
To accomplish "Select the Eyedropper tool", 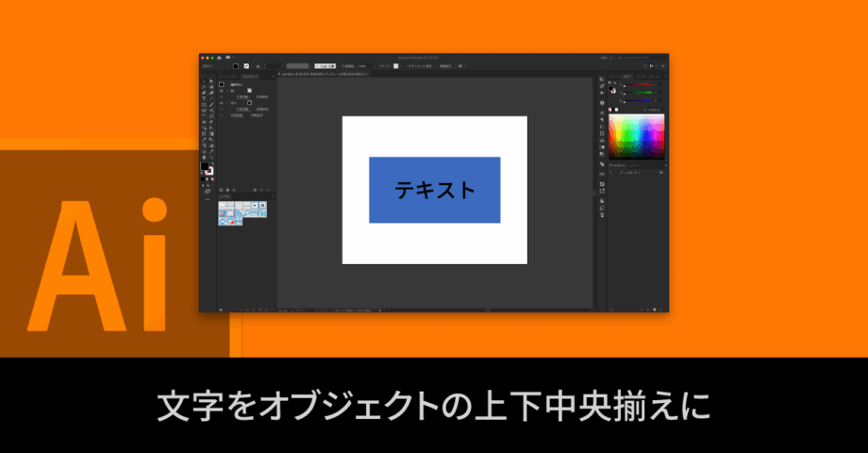I will (x=204, y=140).
